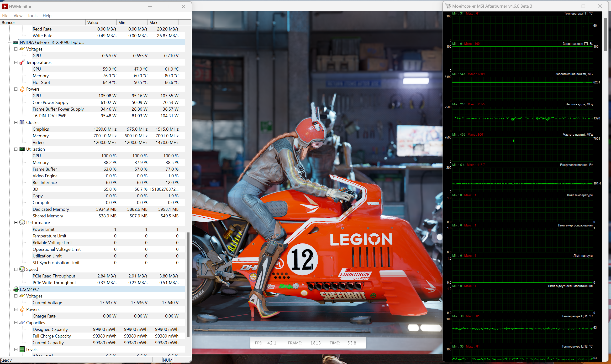Click the Speed section icon
The width and height of the screenshot is (611, 364).
22,269
